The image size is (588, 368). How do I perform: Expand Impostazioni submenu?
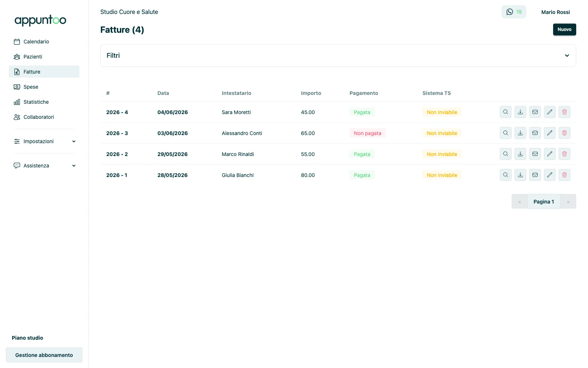click(44, 141)
